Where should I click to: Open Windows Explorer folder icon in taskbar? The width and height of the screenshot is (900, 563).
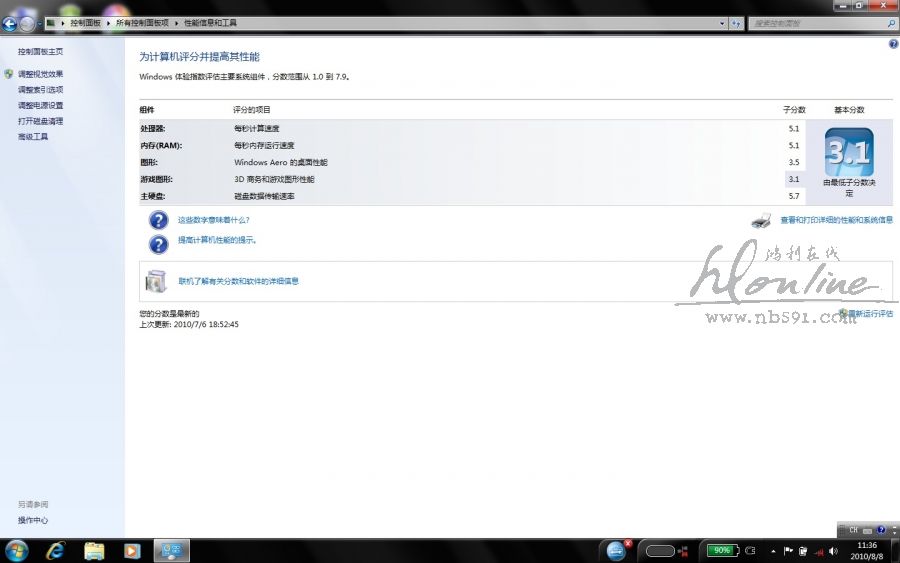(94, 550)
